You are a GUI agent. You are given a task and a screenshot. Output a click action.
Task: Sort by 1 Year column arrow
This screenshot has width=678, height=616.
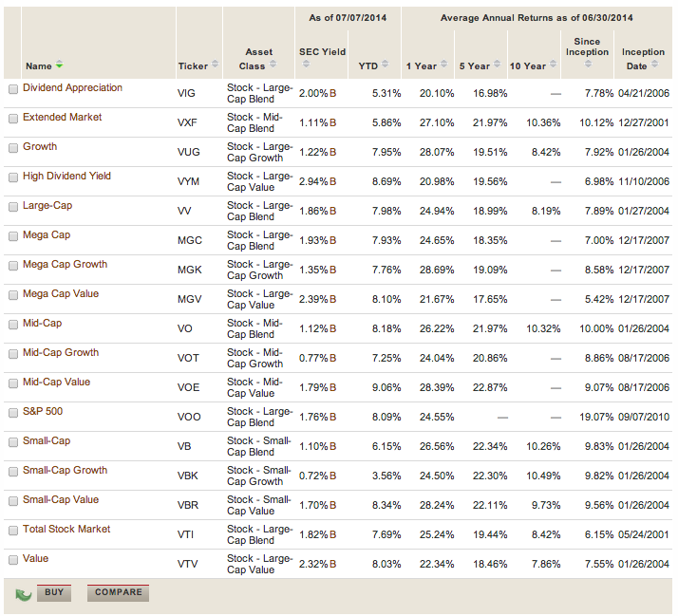tap(443, 64)
